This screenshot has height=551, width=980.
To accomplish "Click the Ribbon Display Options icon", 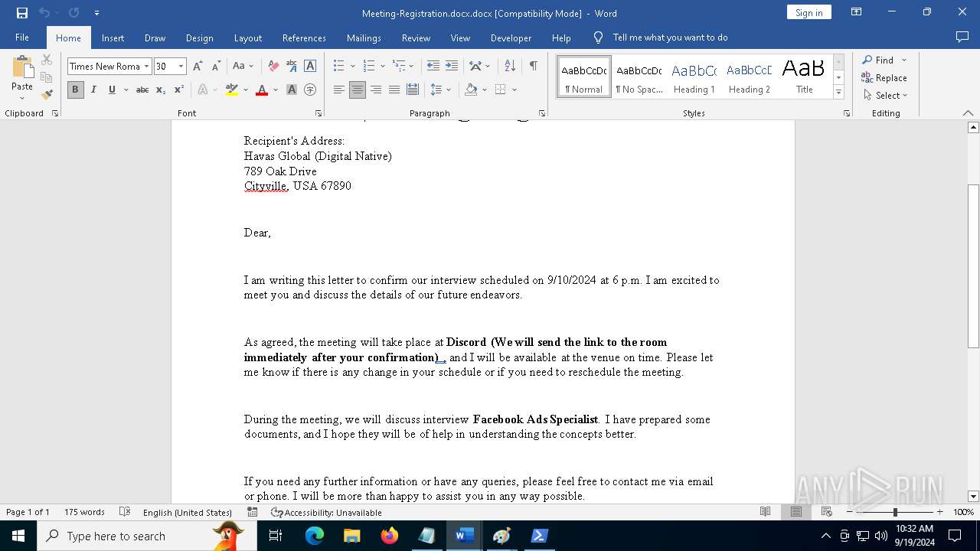I will pos(857,12).
